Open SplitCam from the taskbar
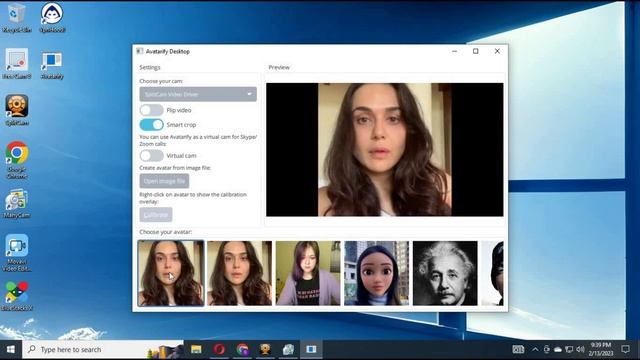This screenshot has width=640, height=360. tap(265, 349)
